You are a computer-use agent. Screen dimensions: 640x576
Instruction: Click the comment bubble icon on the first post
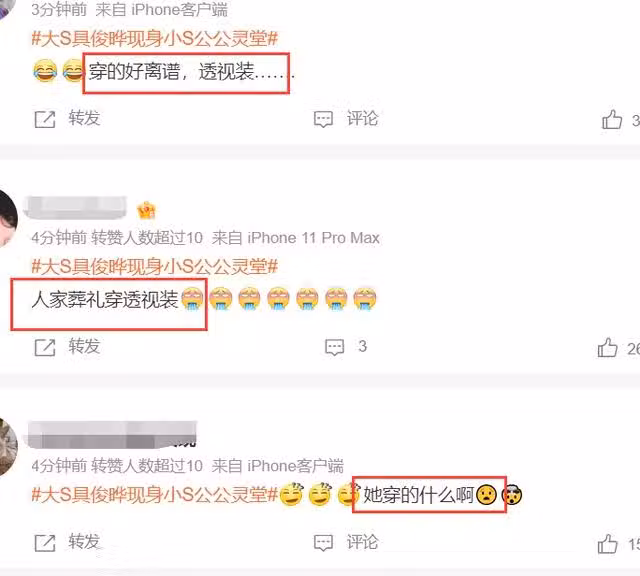tap(323, 120)
